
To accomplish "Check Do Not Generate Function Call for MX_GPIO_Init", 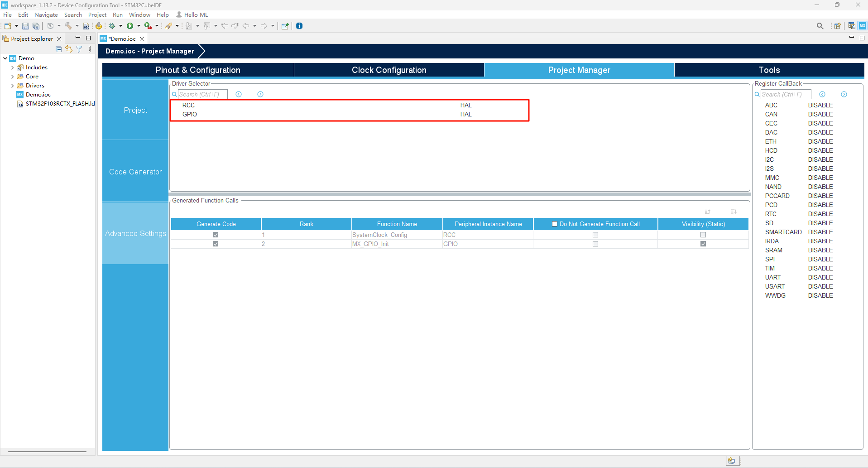I will 595,244.
